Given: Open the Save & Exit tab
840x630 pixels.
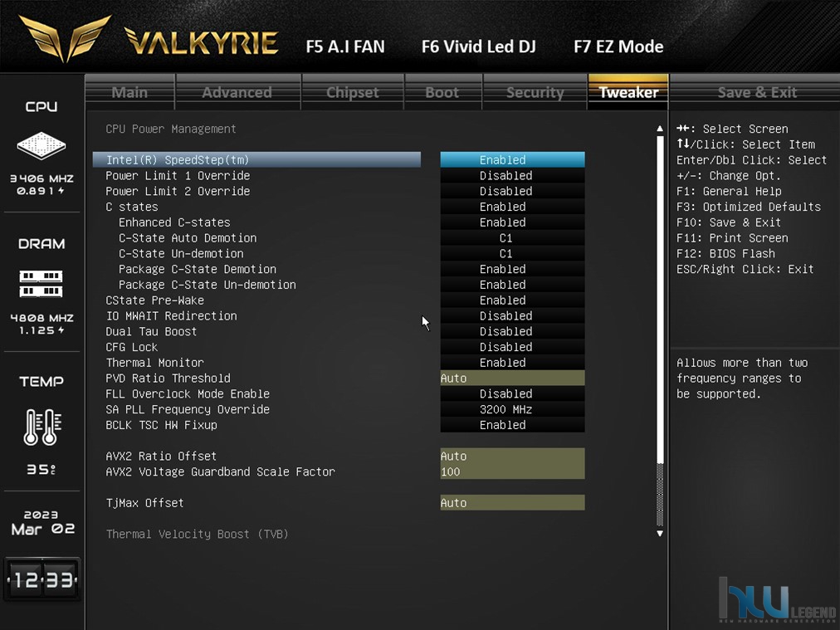Looking at the screenshot, I should click(x=757, y=92).
